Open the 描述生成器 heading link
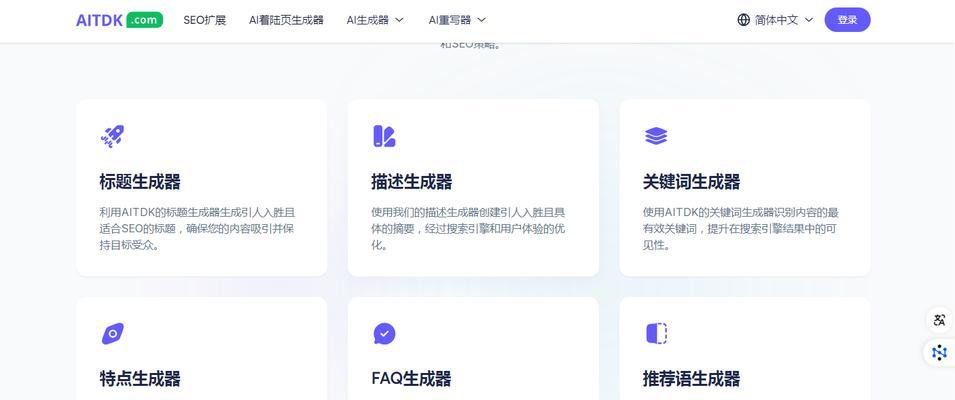This screenshot has height=400, width=955. click(412, 181)
